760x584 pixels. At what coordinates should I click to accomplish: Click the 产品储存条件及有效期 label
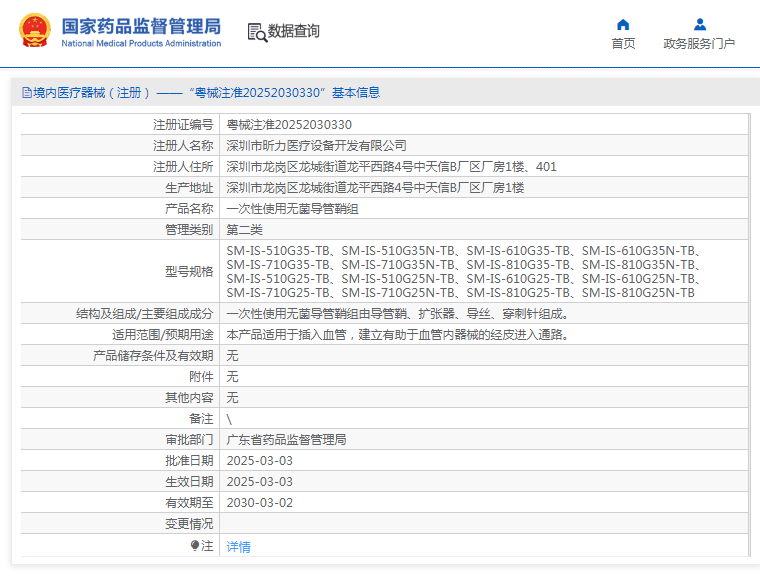pyautogui.click(x=153, y=356)
